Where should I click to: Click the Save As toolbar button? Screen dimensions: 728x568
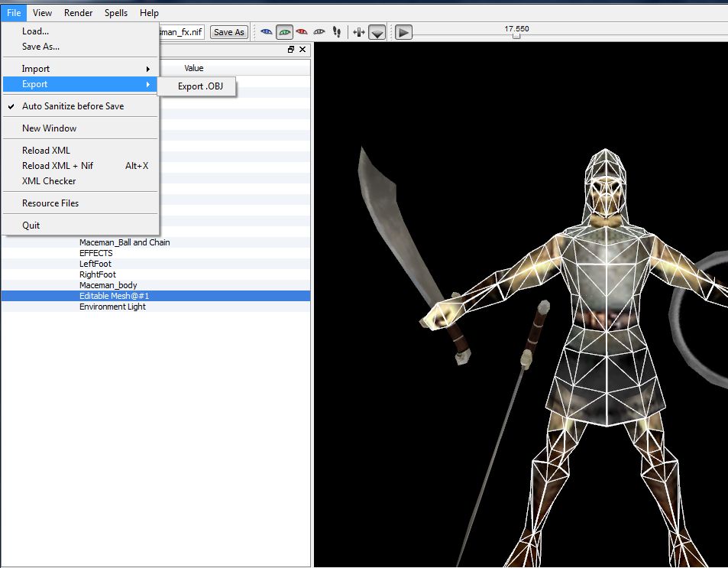coord(229,32)
